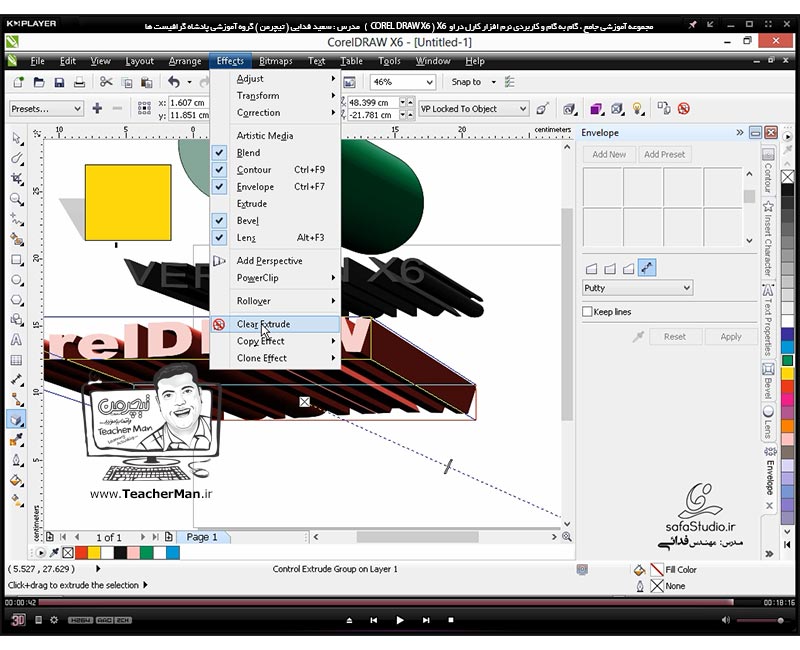Open the Lens docker side tab
The width and height of the screenshot is (800, 650).
click(768, 422)
